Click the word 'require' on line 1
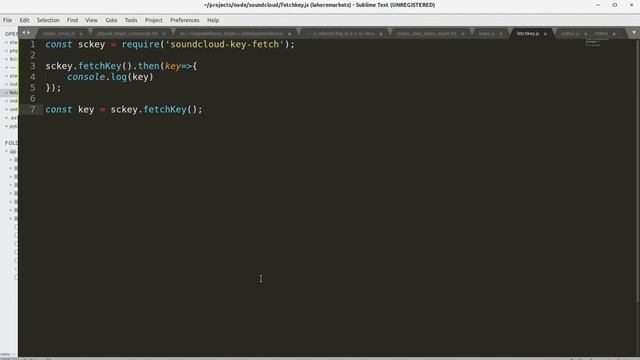The height and width of the screenshot is (360, 640). pyautogui.click(x=140, y=44)
